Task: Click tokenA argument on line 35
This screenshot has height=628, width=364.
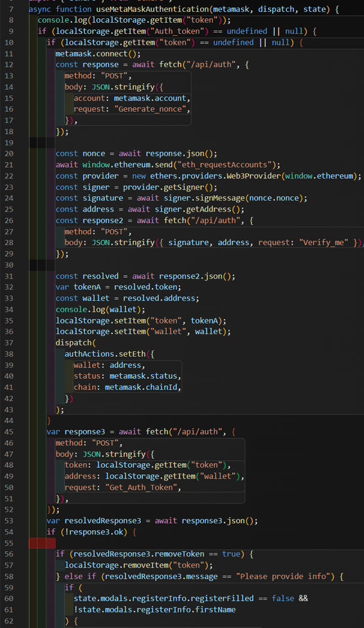Action: point(204,320)
